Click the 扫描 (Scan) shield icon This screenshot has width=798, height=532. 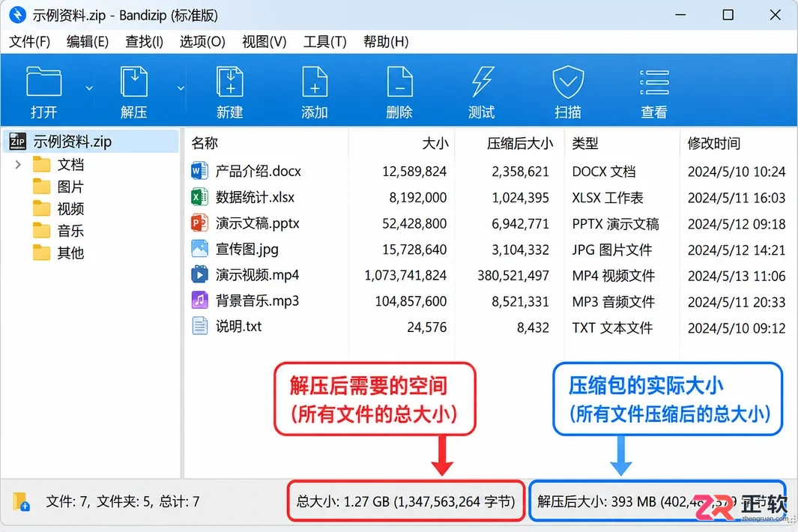568,82
